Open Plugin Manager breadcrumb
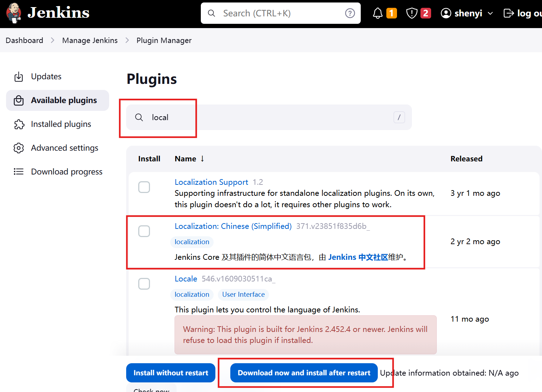542x392 pixels. [164, 40]
